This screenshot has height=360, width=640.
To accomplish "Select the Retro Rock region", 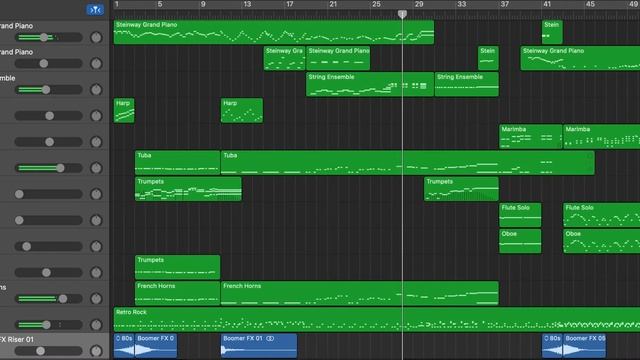I will tap(377, 320).
